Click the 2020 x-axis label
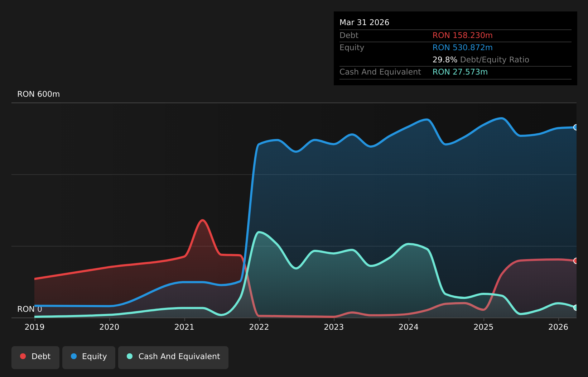This screenshot has height=377, width=588. click(109, 327)
